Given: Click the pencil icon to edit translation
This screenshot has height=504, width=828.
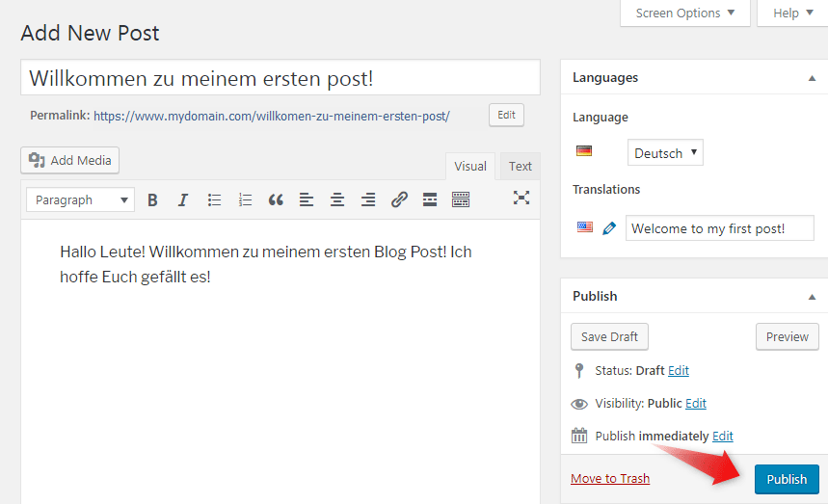Looking at the screenshot, I should [x=609, y=228].
